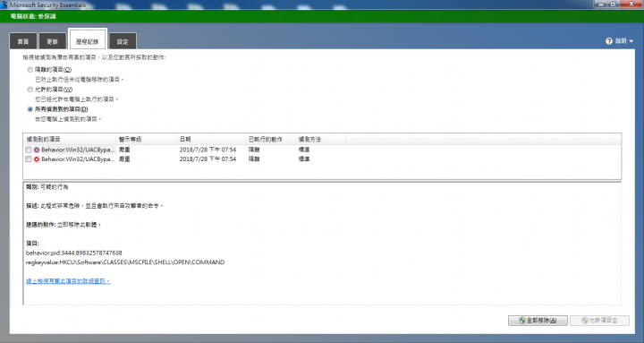Click the 電腦狀態: 受保護 status text
644x343 pixels.
coord(33,16)
